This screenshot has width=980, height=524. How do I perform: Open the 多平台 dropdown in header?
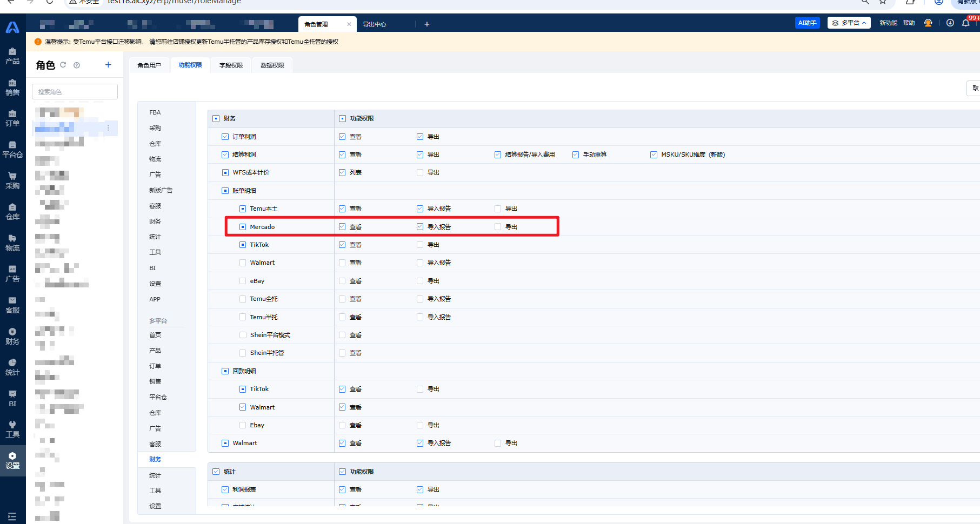pyautogui.click(x=849, y=23)
